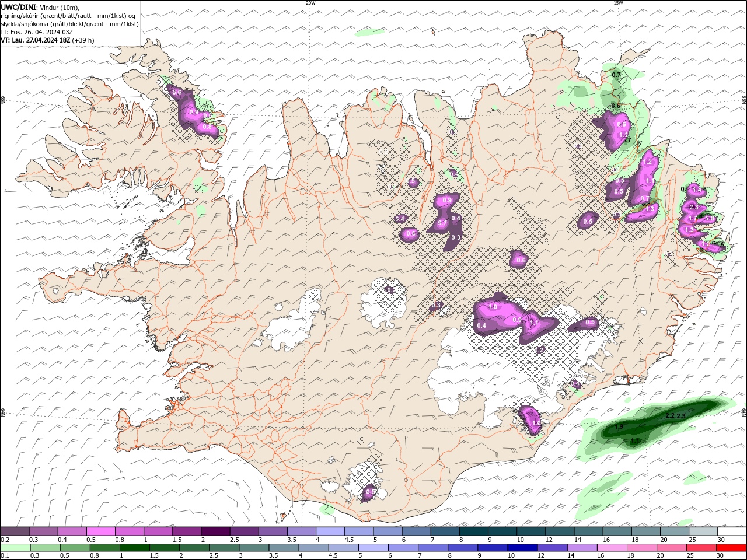Click the '15W' longitude label at top

coord(618,3)
